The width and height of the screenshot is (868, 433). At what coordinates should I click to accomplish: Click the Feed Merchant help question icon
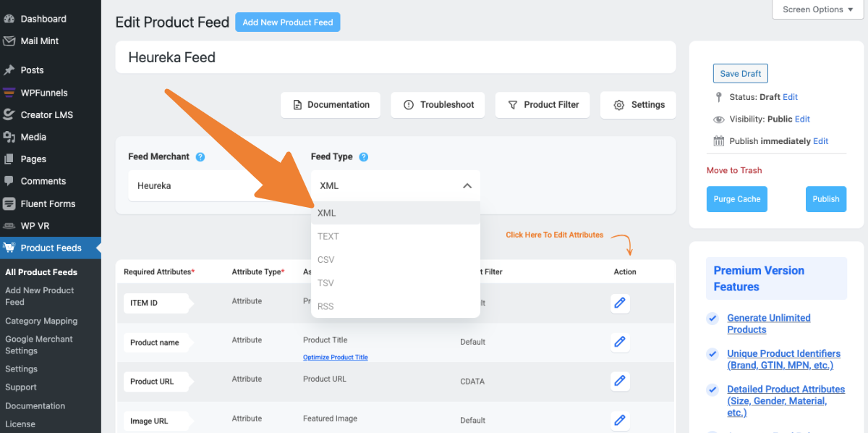200,156
